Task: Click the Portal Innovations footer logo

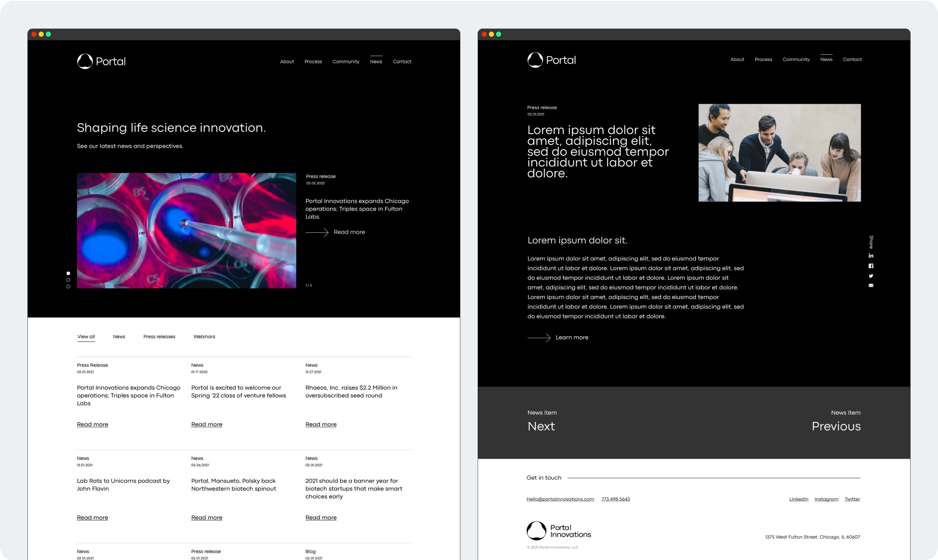Action: click(x=559, y=531)
